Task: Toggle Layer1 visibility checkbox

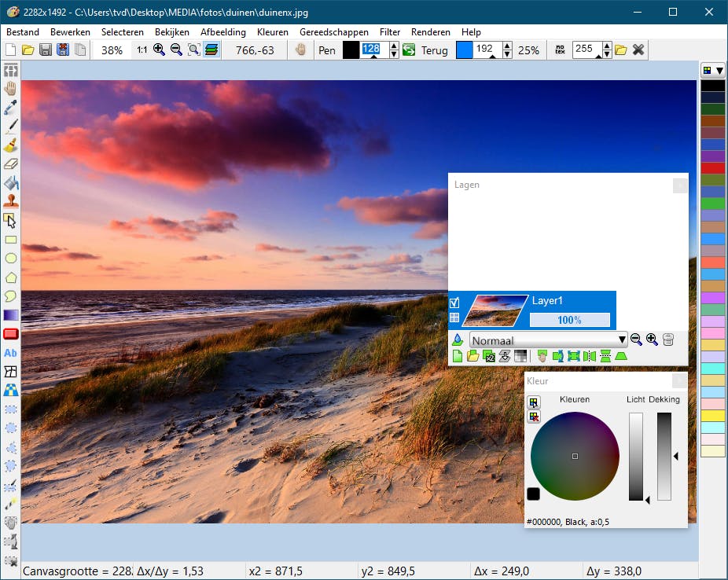Action: coord(454,303)
